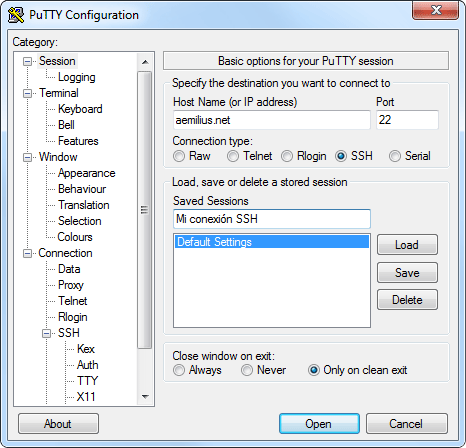Click the Load button

[x=407, y=245]
